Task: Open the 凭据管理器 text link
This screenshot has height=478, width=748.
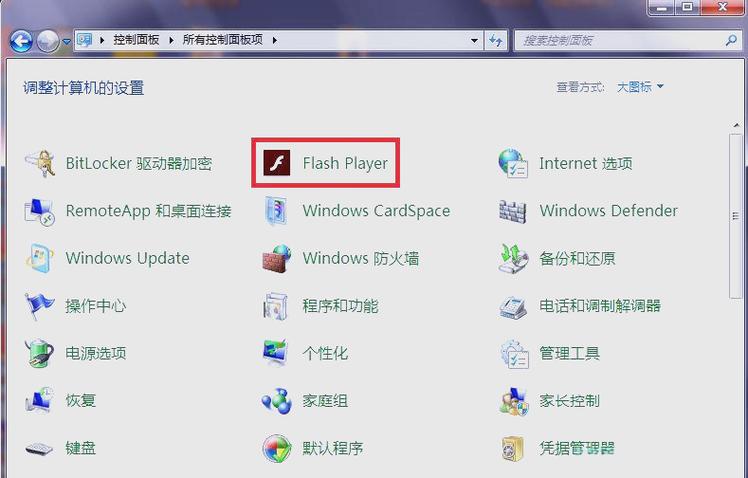Action: click(x=577, y=448)
